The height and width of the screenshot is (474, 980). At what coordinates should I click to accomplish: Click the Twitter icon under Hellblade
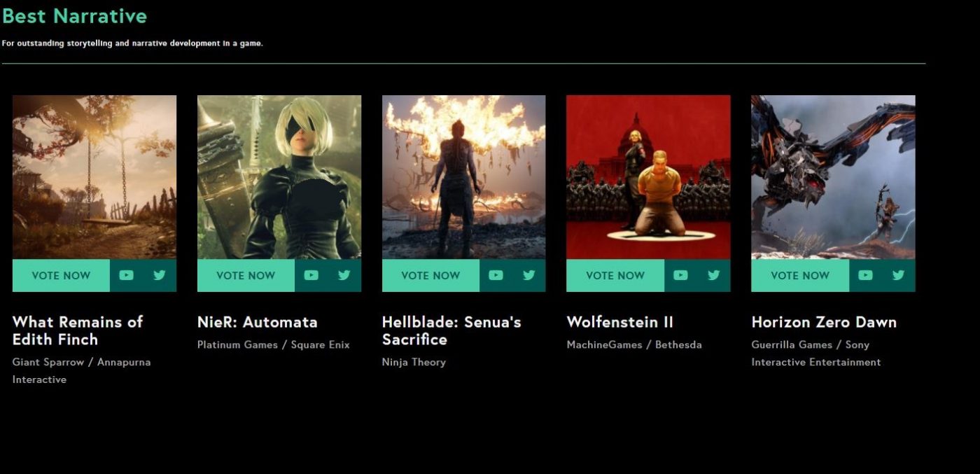528,275
